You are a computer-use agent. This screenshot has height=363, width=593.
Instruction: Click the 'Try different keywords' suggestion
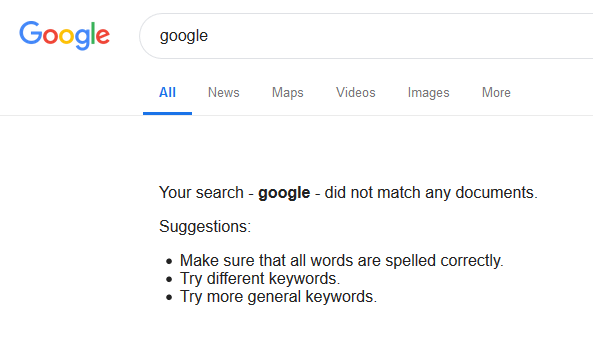pos(260,279)
